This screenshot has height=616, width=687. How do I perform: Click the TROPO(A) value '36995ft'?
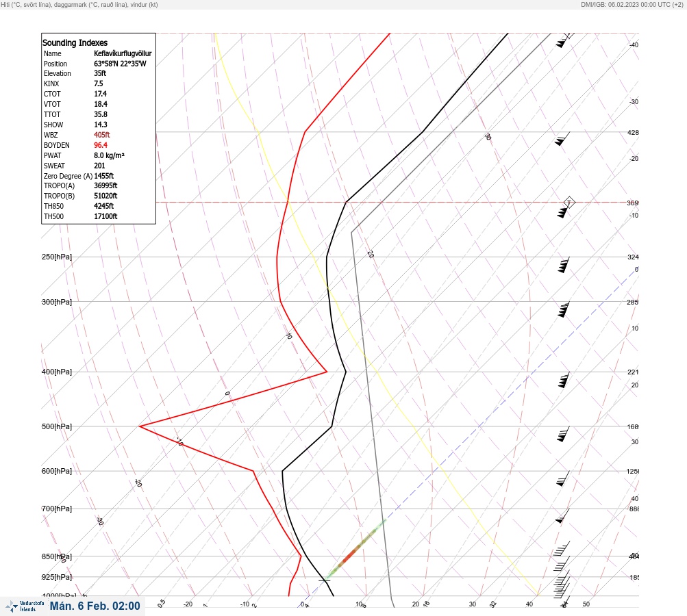tap(105, 185)
